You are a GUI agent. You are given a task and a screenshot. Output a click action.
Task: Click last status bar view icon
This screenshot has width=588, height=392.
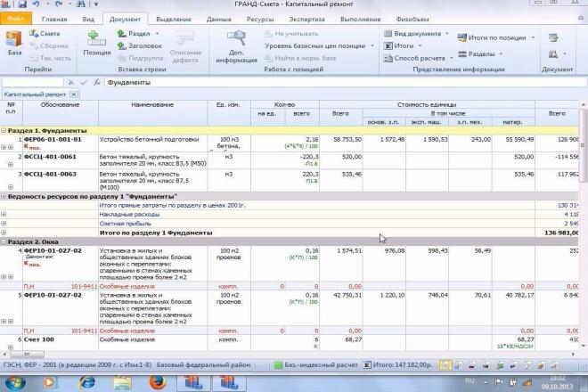pos(555,365)
